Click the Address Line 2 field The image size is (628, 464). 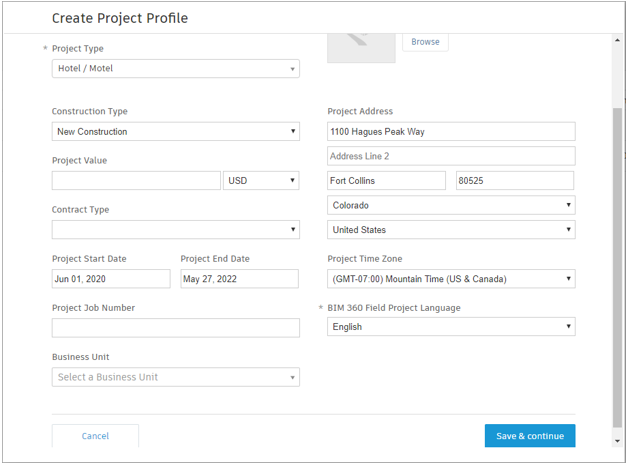click(451, 156)
